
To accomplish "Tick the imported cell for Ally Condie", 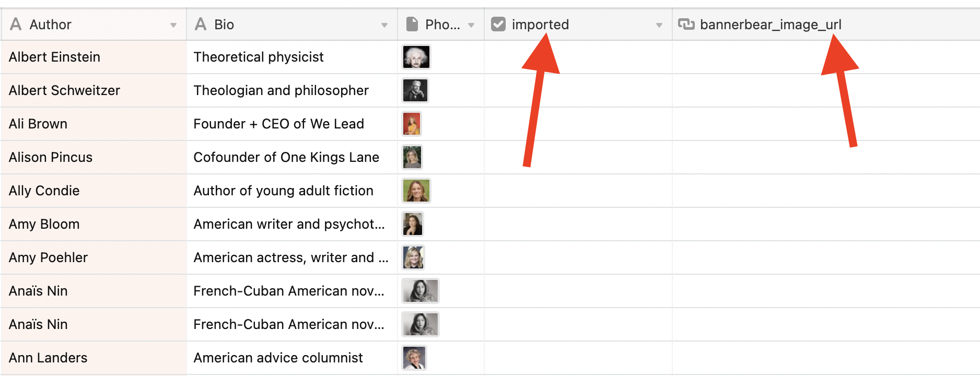I will tap(578, 191).
